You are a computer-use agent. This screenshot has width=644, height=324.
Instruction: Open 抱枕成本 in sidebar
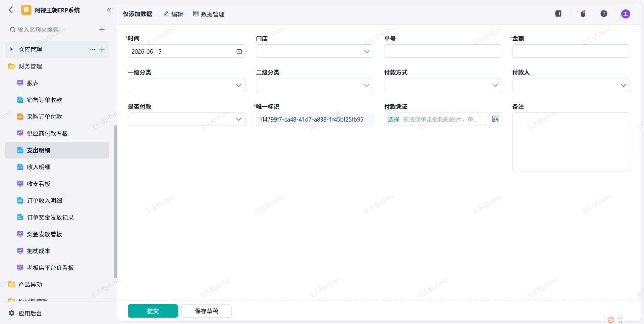click(57, 251)
